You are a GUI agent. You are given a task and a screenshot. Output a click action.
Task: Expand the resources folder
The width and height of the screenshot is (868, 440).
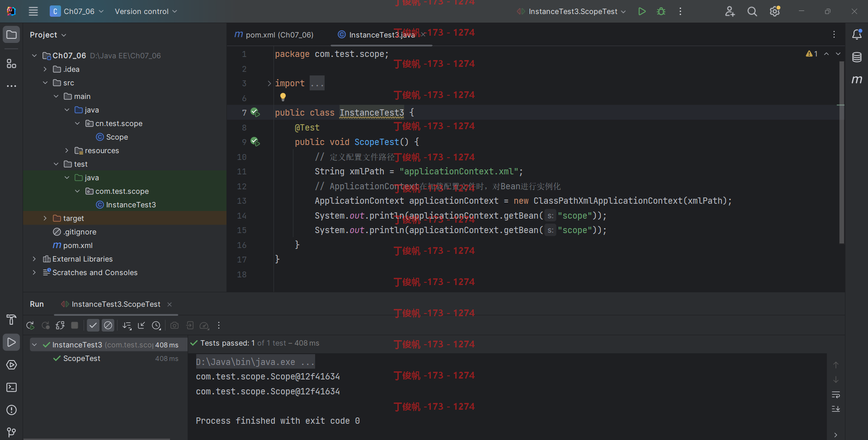click(x=67, y=150)
